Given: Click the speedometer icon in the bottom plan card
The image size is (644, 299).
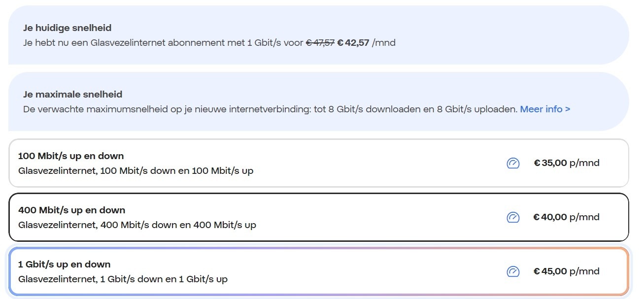Looking at the screenshot, I should pos(513,271).
